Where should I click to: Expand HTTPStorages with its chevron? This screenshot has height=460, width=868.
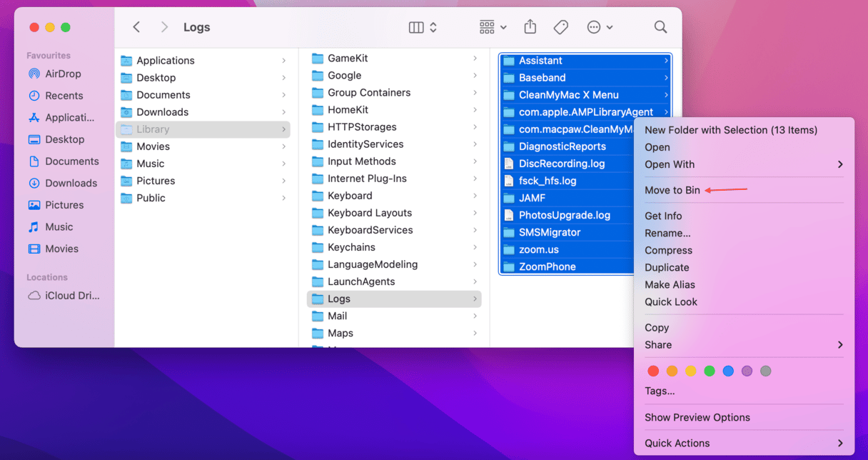click(475, 127)
